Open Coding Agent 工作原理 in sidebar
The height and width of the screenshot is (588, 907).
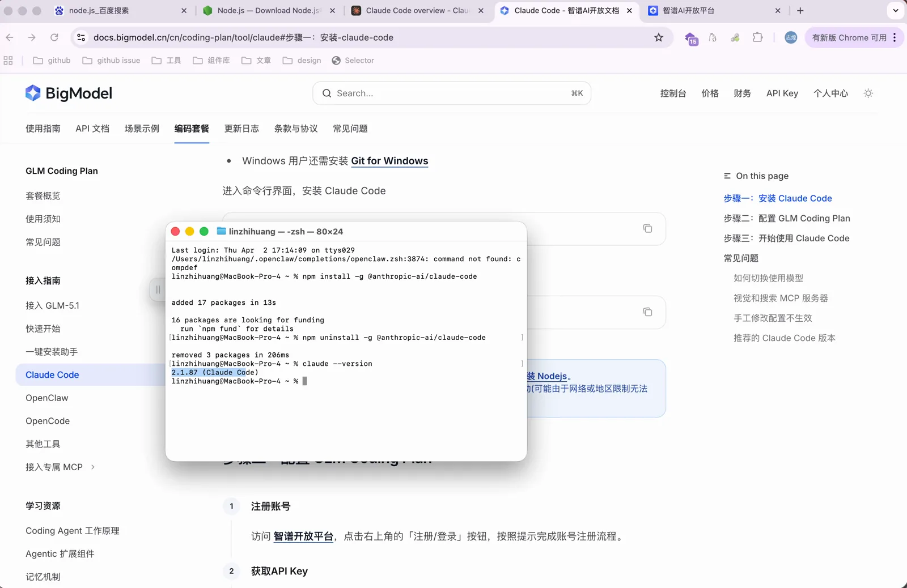pyautogui.click(x=73, y=531)
